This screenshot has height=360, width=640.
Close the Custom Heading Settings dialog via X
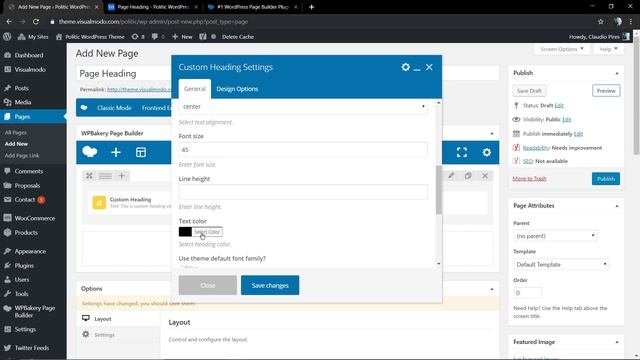pyautogui.click(x=429, y=67)
